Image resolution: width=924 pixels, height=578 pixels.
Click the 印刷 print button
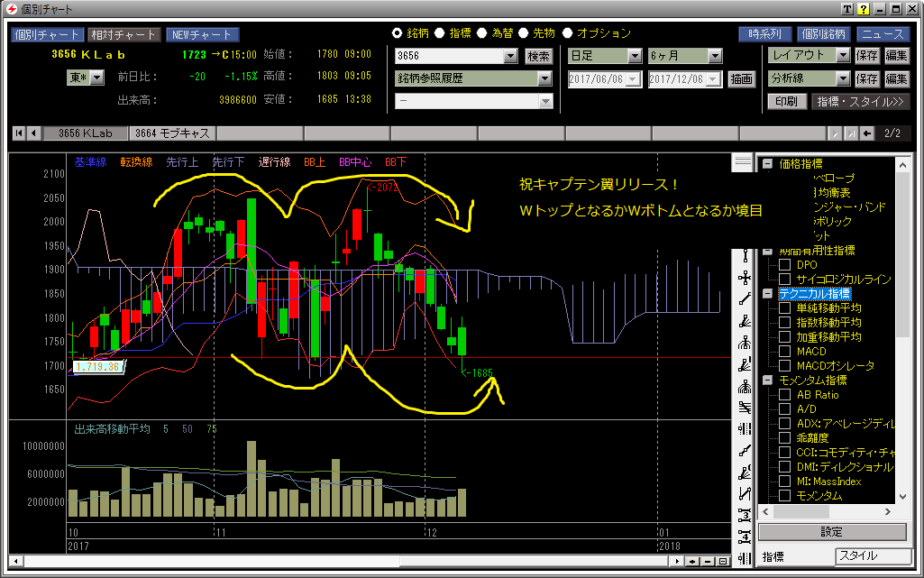click(x=786, y=101)
